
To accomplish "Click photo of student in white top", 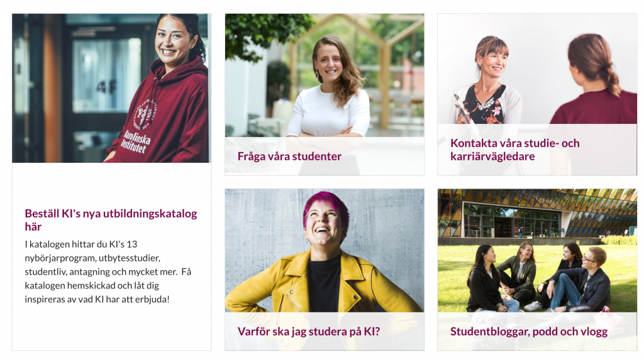I will coord(325,75).
